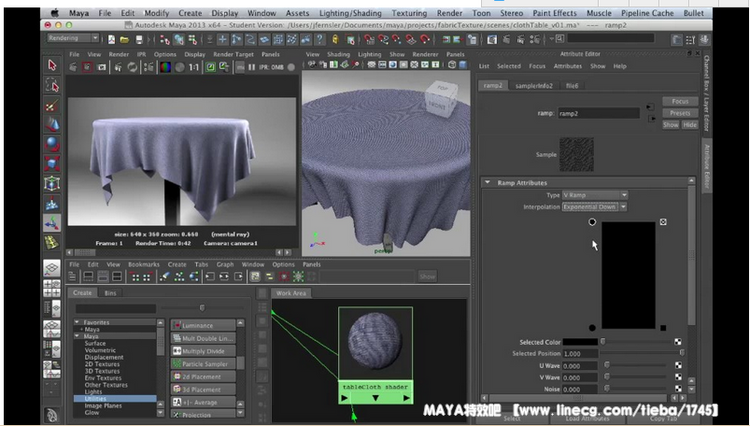This screenshot has height=426, width=750.
Task: Switch to the Bins tab
Action: click(110, 293)
